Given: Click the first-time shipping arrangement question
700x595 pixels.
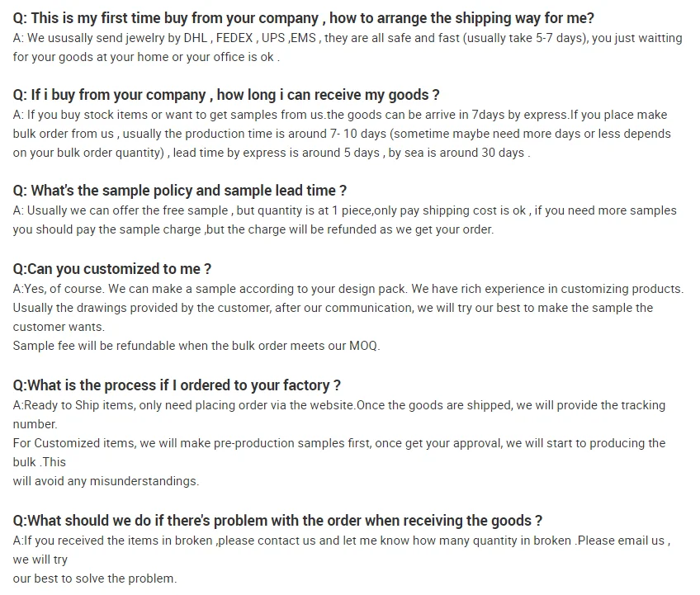Looking at the screenshot, I should (x=303, y=18).
